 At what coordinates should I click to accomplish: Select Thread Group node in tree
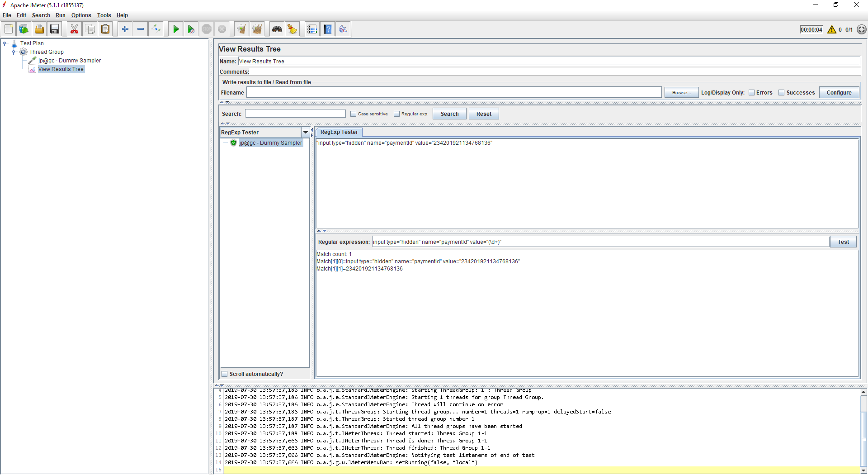pyautogui.click(x=47, y=52)
